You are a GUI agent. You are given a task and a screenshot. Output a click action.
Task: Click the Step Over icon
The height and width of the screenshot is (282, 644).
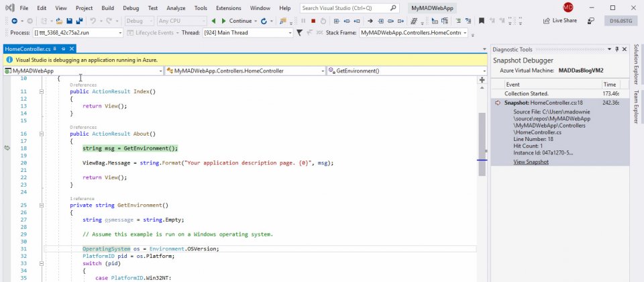pyautogui.click(x=390, y=21)
